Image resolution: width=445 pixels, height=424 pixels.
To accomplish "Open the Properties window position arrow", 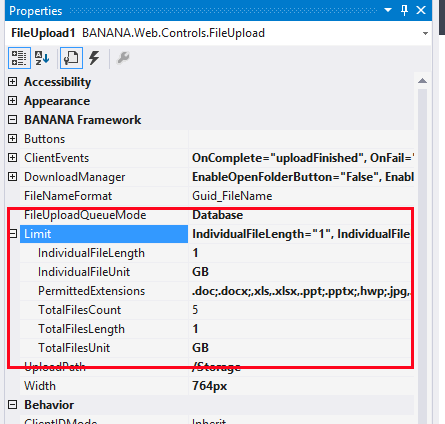I will pyautogui.click(x=388, y=10).
